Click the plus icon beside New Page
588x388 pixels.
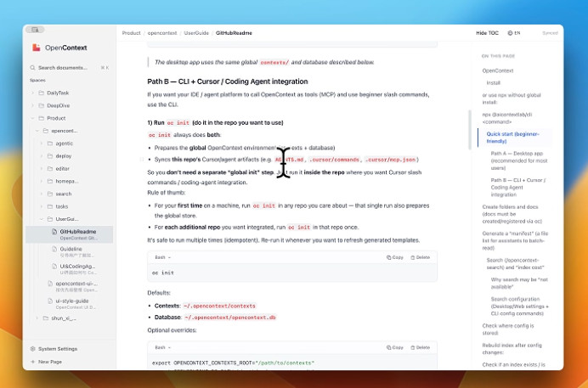(32, 362)
